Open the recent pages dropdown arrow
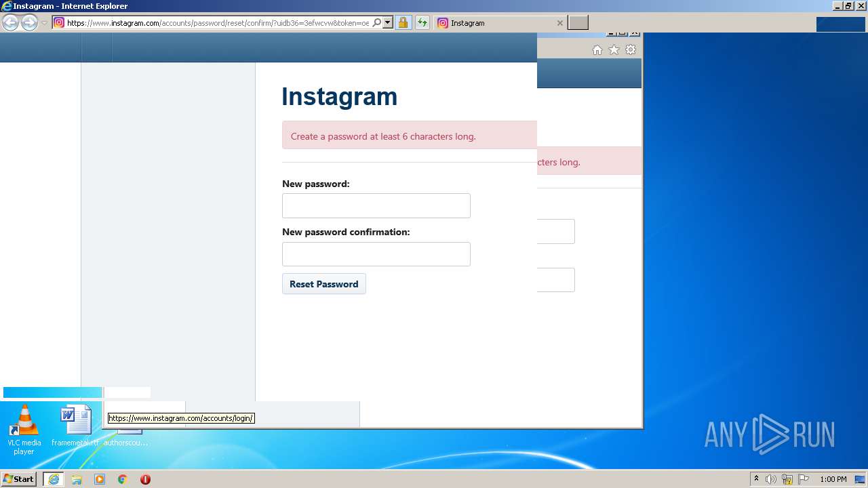This screenshot has width=868, height=488. (44, 23)
